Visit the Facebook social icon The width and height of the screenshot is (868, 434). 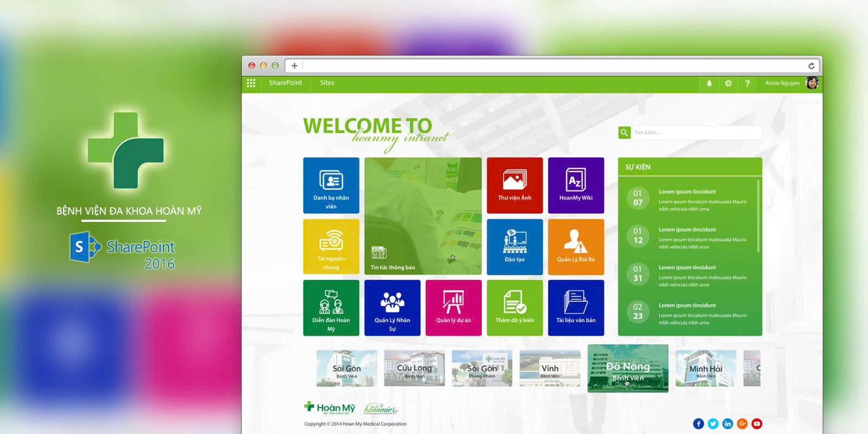[x=698, y=424]
